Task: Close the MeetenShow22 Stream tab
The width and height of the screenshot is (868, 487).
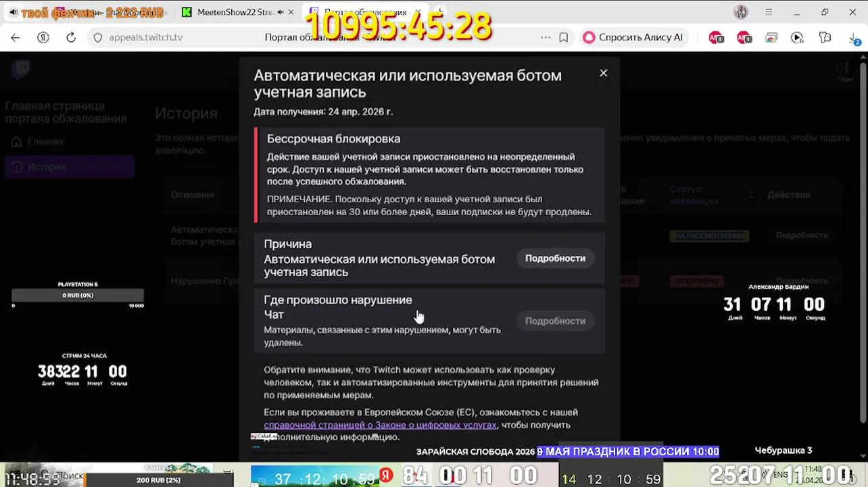Action: pos(291,12)
